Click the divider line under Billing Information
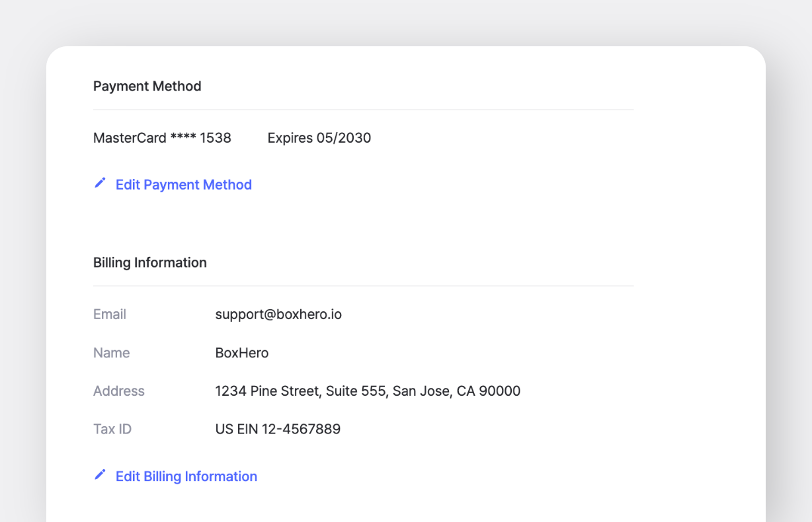 point(363,286)
